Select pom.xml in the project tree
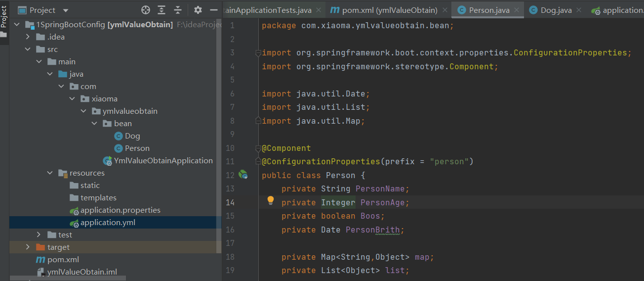Image resolution: width=644 pixels, height=281 pixels. coord(57,259)
